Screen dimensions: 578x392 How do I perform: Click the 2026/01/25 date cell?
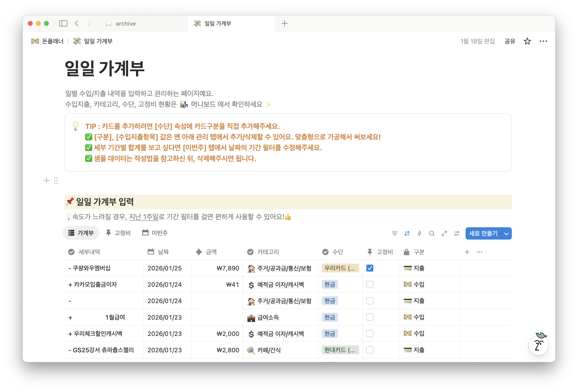(165, 268)
